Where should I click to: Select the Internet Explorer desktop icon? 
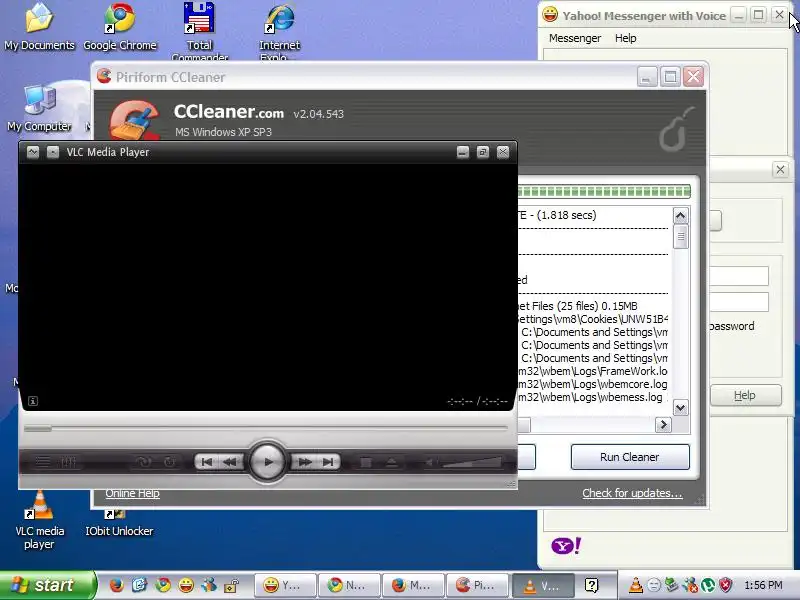coord(279,31)
